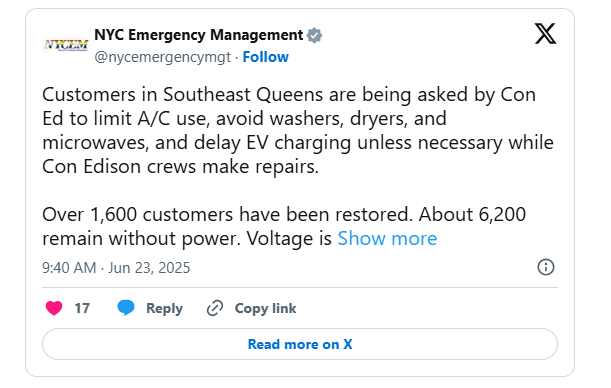
Task: Expand the tweet with Show more
Action: point(387,238)
